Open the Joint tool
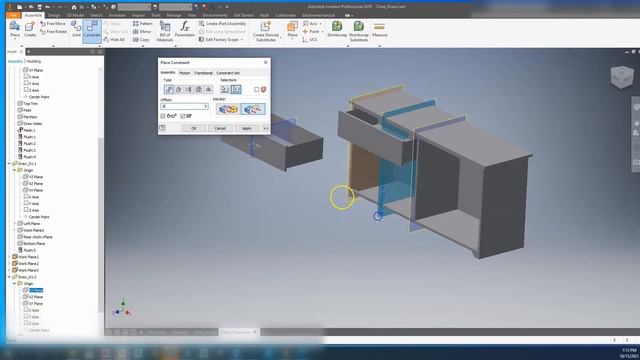The image size is (640, 360). (x=76, y=29)
